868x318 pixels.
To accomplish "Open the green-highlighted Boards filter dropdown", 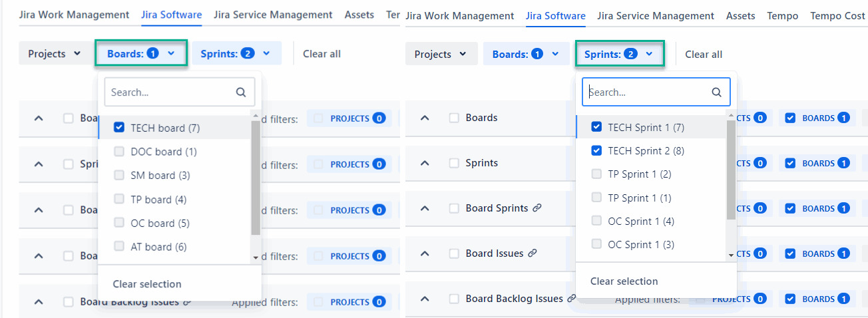I will coord(140,54).
